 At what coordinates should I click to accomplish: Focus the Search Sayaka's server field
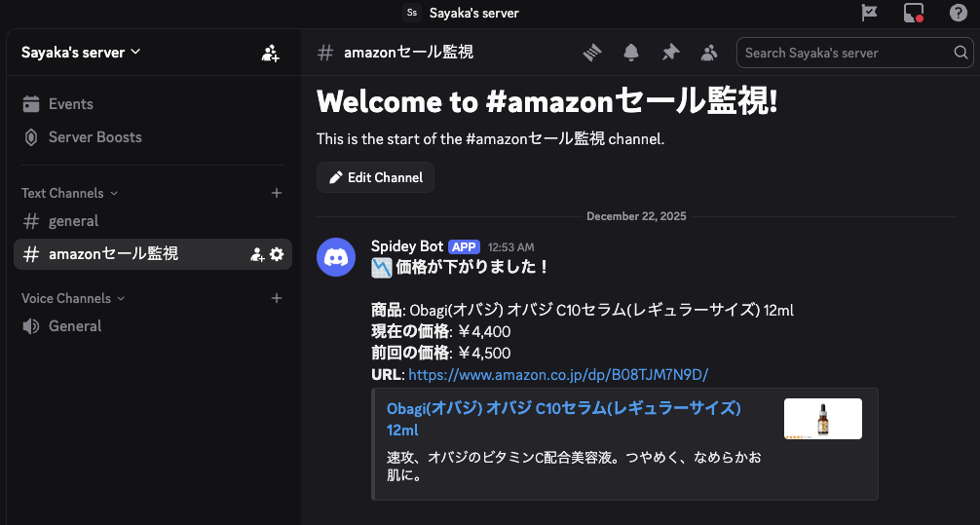[x=855, y=53]
